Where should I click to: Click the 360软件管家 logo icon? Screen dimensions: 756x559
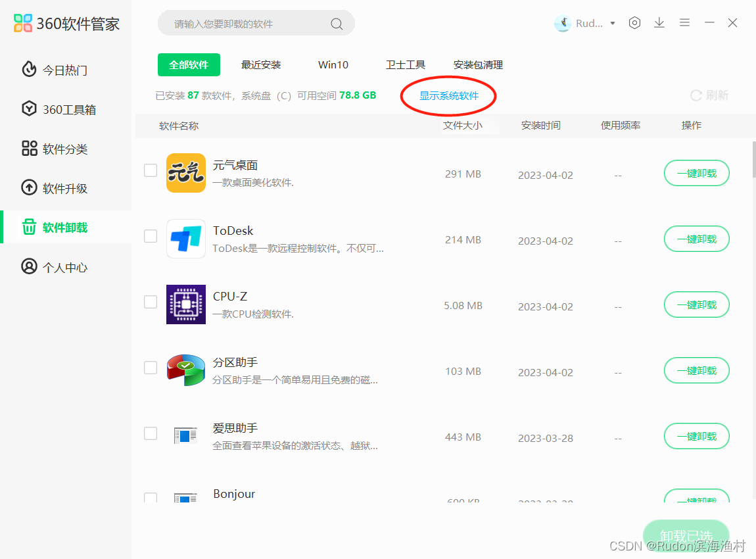pyautogui.click(x=22, y=23)
